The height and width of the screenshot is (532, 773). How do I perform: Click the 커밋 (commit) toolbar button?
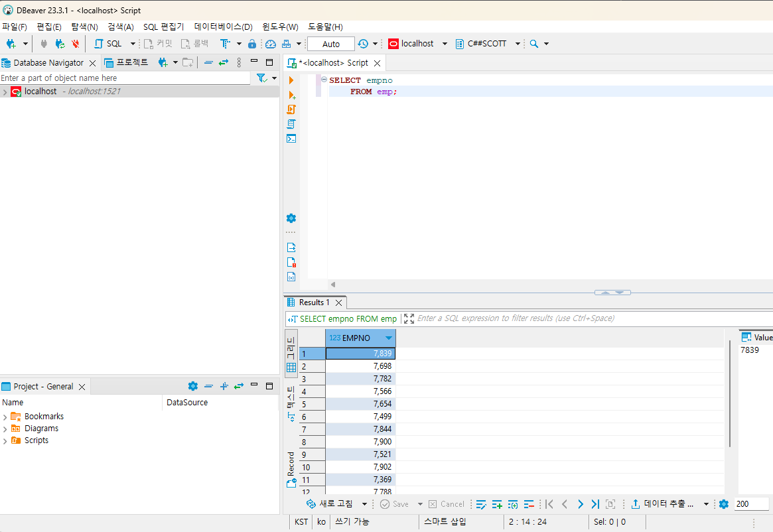[158, 44]
